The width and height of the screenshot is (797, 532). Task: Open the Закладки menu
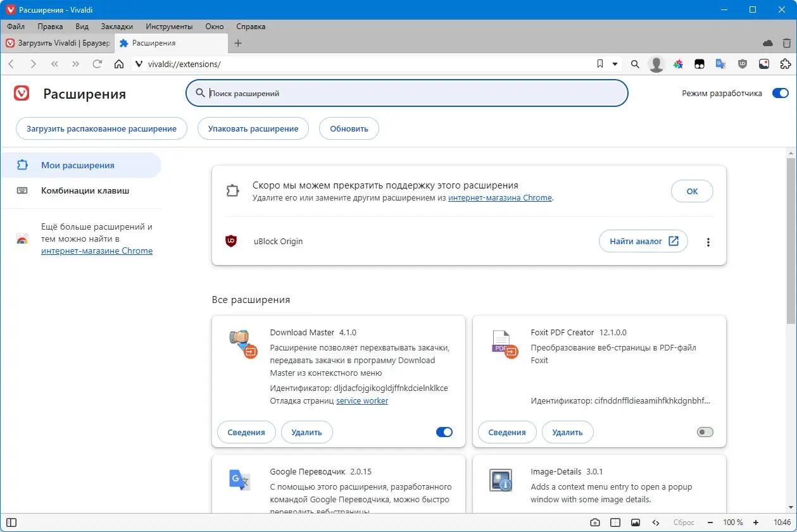pos(117,27)
